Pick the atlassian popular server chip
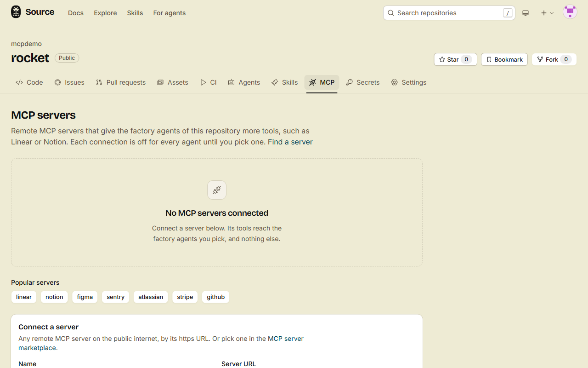 tap(151, 297)
